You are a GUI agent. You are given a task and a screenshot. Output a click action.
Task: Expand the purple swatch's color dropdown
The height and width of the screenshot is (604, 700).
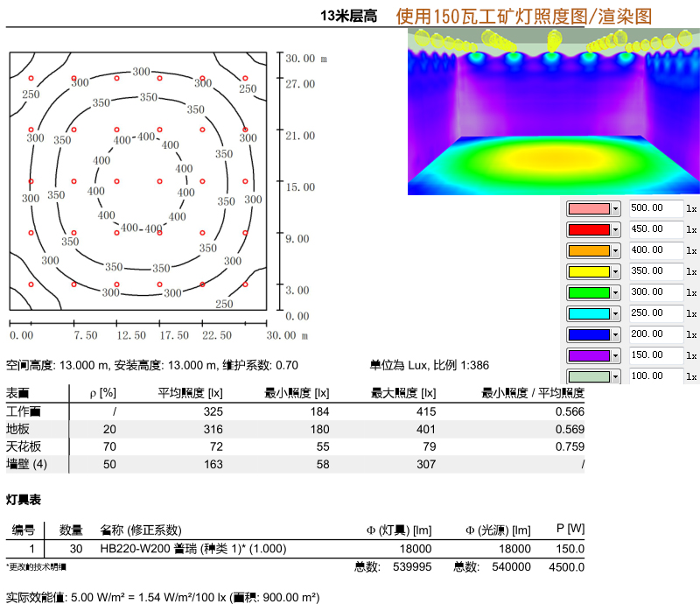[x=615, y=355]
